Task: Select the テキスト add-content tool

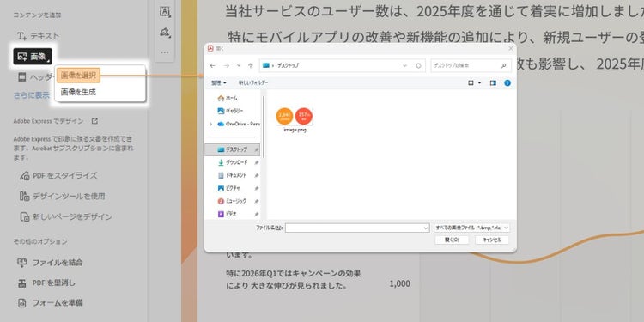Action: 39,36
